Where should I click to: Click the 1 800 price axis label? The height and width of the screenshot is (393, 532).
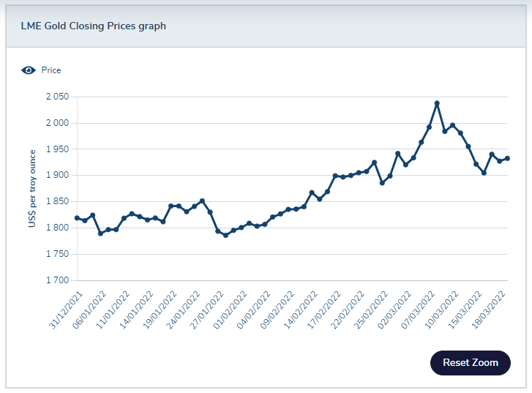[56, 228]
